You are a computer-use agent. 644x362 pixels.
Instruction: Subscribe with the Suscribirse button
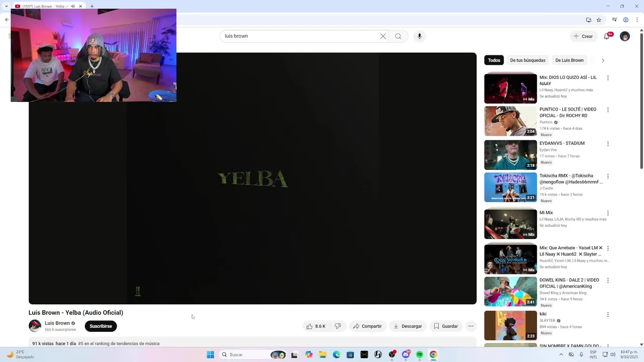pyautogui.click(x=101, y=326)
